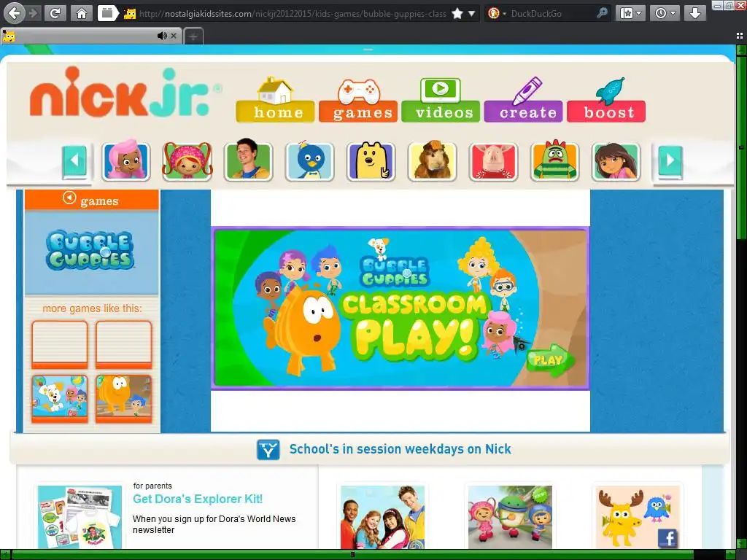Click the Bubble Guppies logo in sidebar
The height and width of the screenshot is (560, 747).
pos(90,250)
